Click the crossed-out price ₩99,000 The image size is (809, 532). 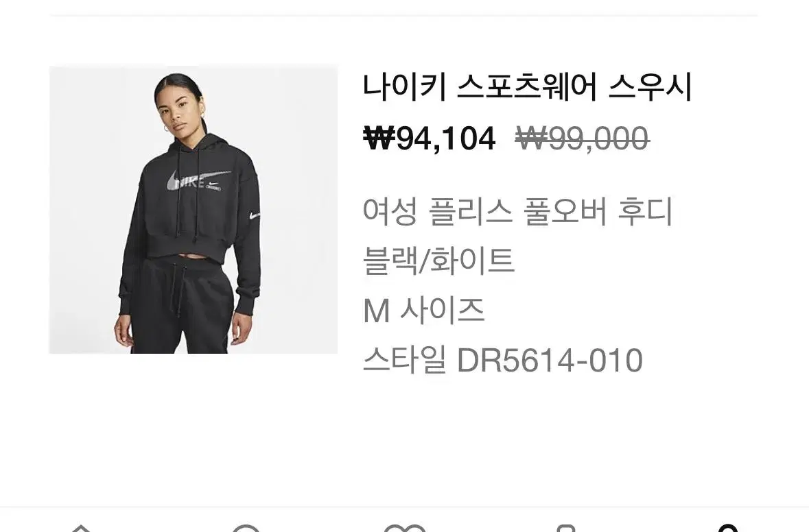pos(582,138)
